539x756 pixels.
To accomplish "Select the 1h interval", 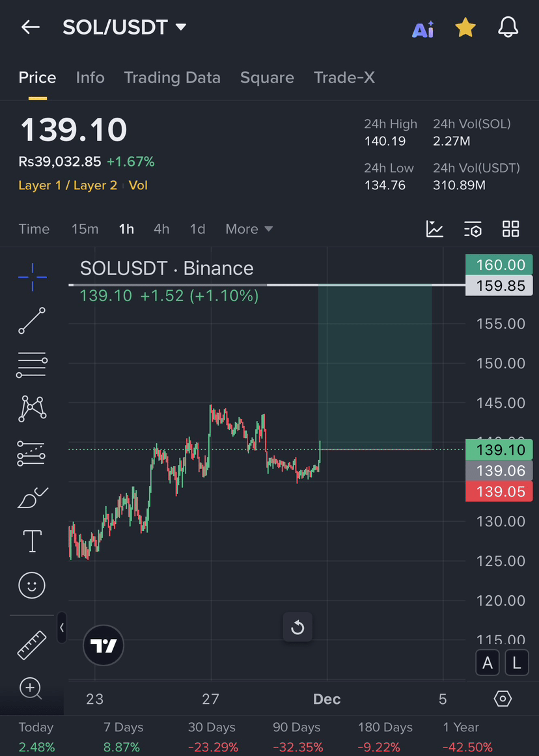I will [x=126, y=228].
